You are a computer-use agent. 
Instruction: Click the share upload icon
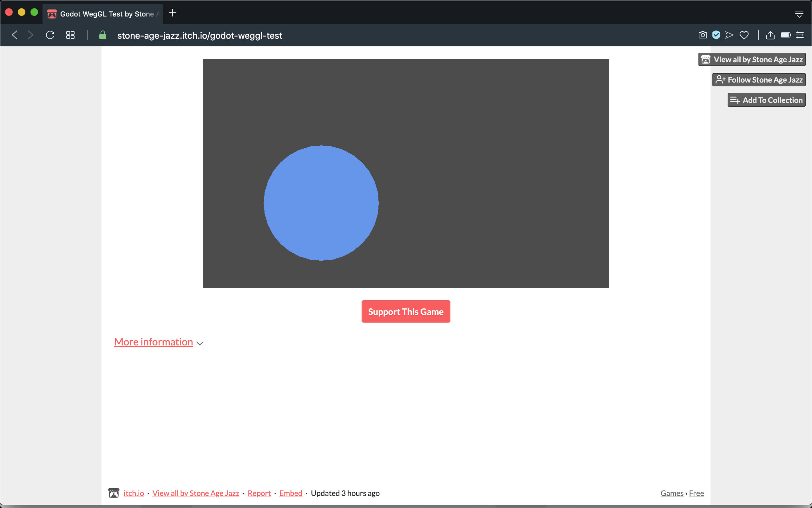click(770, 35)
